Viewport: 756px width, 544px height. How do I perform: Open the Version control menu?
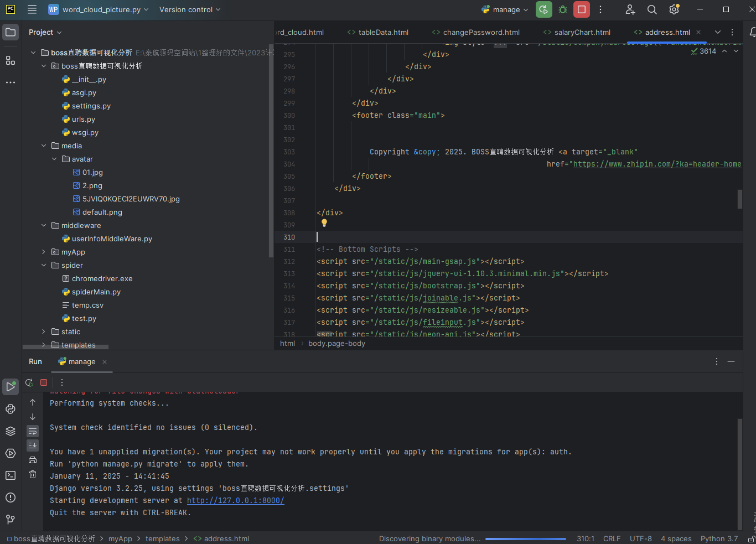click(189, 9)
